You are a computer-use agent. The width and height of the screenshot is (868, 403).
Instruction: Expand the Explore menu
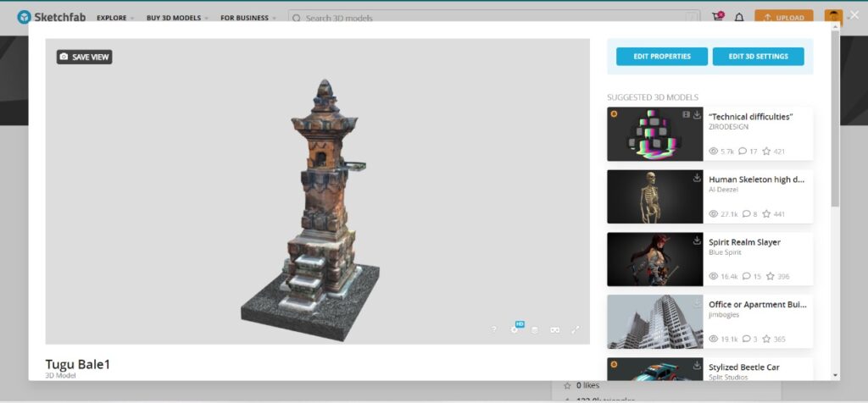tap(115, 18)
